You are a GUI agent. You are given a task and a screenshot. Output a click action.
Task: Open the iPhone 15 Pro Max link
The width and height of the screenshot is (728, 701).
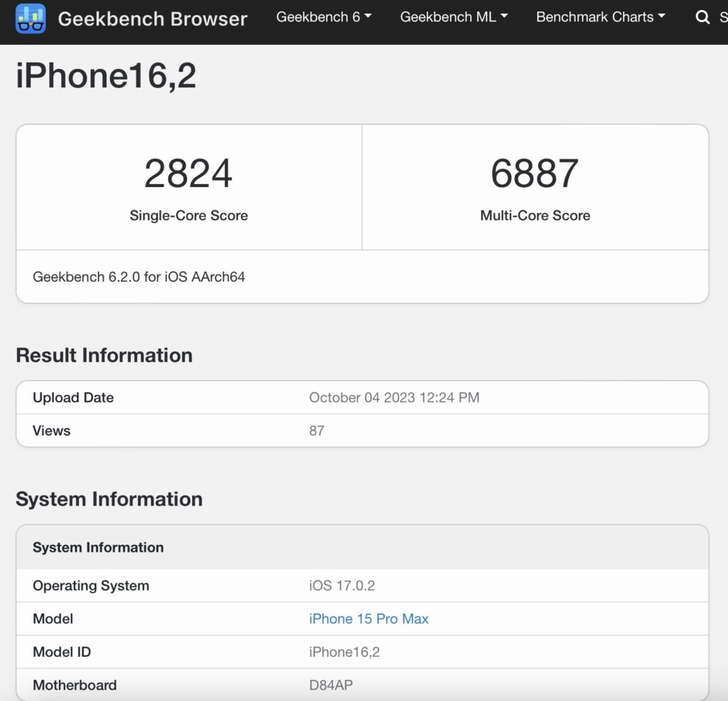pyautogui.click(x=369, y=619)
